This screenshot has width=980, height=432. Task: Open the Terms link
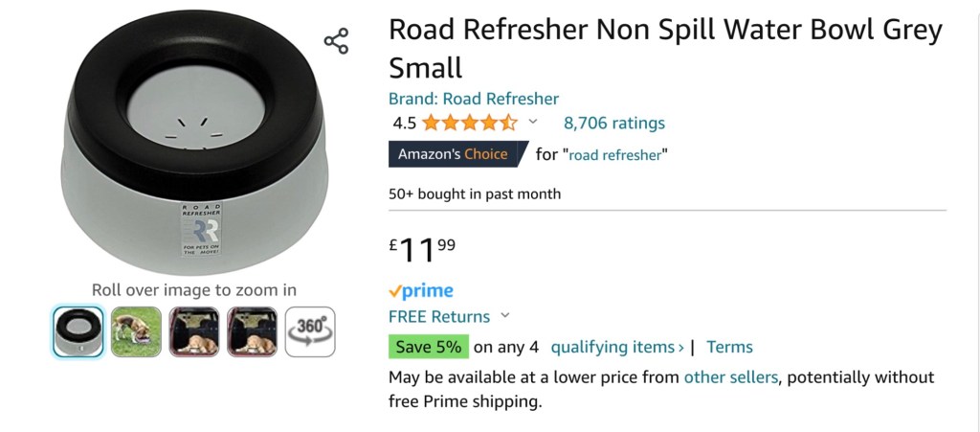coord(729,347)
